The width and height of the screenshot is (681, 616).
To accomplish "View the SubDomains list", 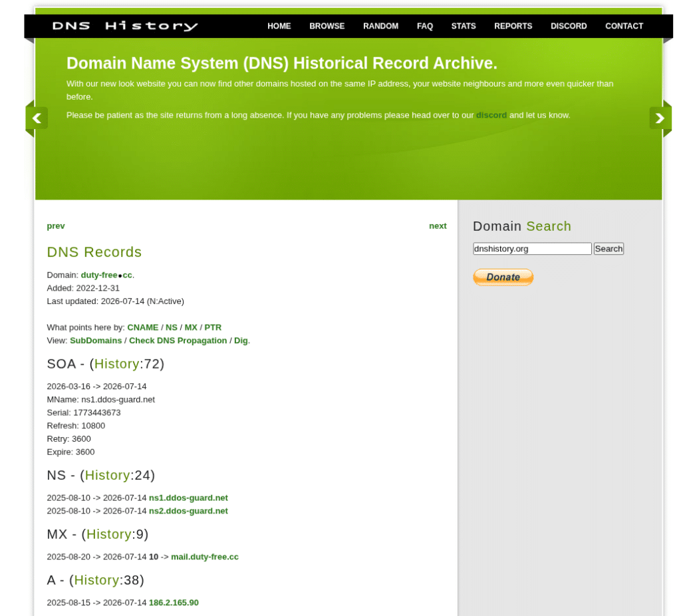I will coord(96,341).
